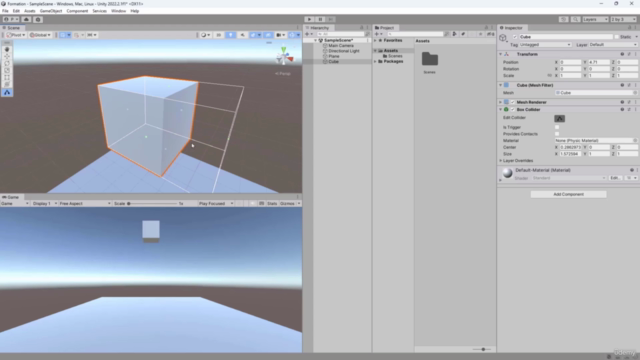Screen dimensions: 640x360
Task: Collapse the Transform component
Action: click(x=501, y=54)
